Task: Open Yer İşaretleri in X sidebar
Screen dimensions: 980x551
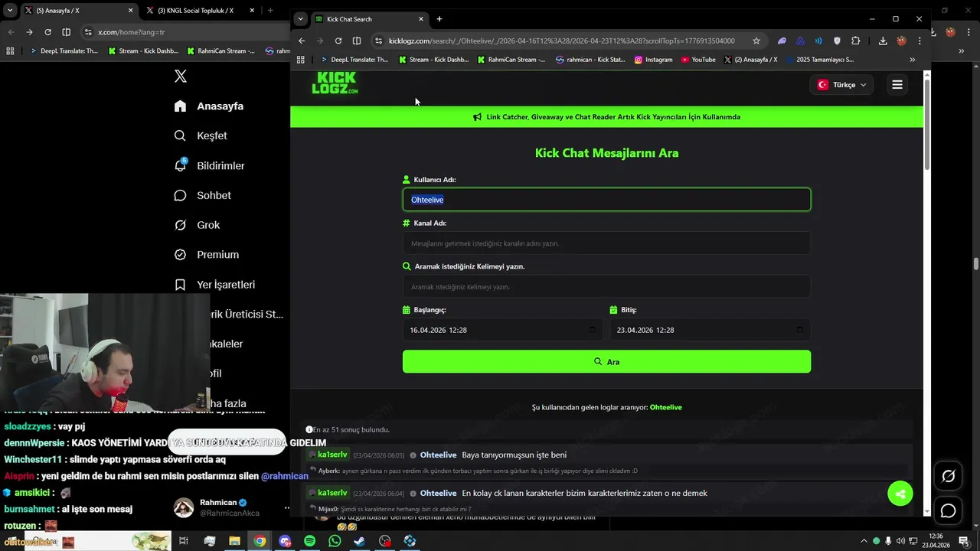Action: 214,284
